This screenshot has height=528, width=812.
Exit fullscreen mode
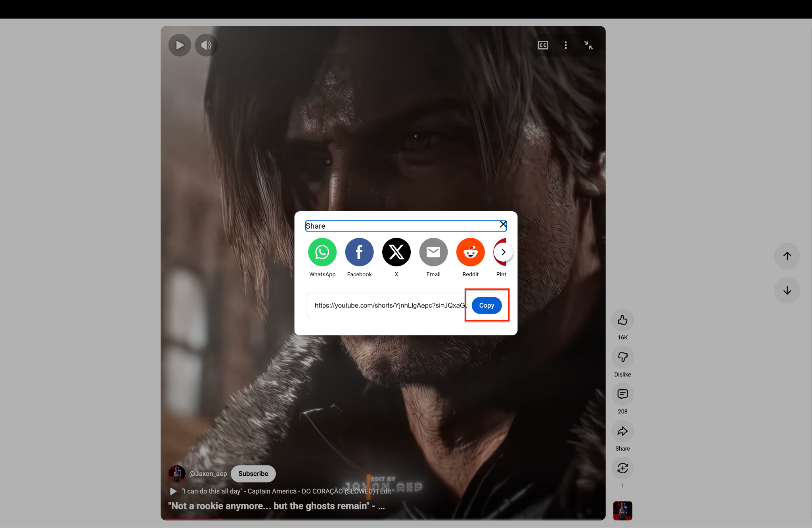(588, 45)
